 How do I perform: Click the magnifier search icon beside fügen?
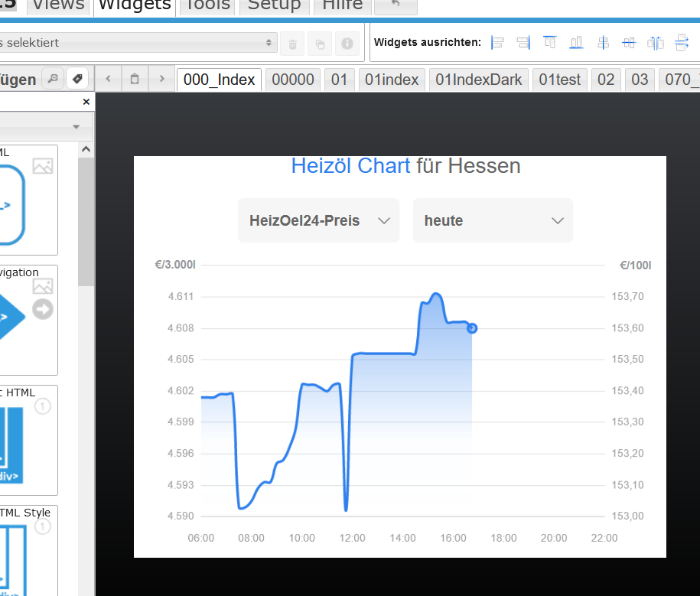click(x=53, y=79)
